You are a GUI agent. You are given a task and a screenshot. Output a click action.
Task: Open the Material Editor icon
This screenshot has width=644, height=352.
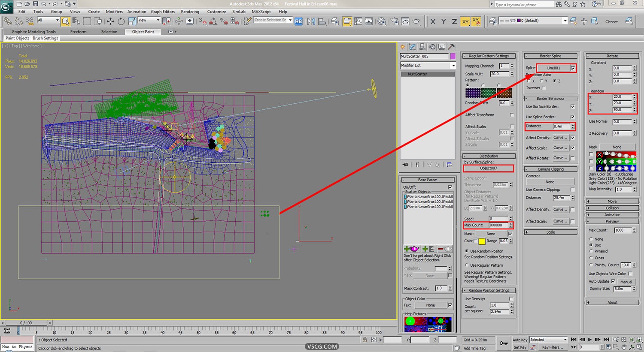coord(382,21)
